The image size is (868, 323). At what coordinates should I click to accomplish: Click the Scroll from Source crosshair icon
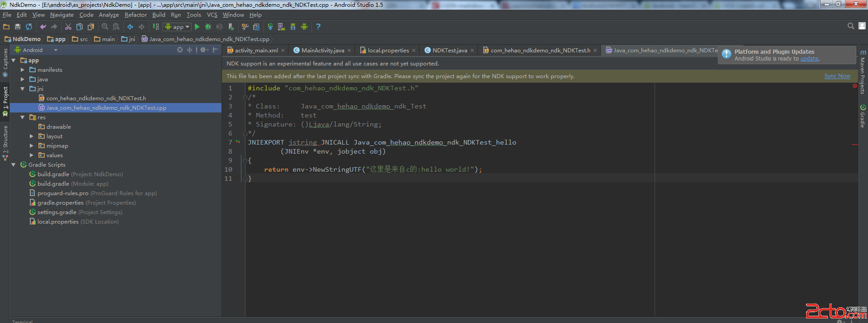click(x=180, y=50)
